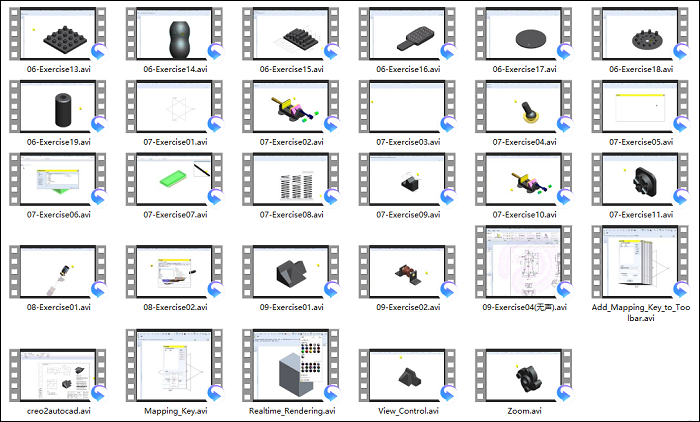The image size is (700, 422).
Task: Select the 06-Exercise14.avi video thumbnail
Action: point(175,34)
